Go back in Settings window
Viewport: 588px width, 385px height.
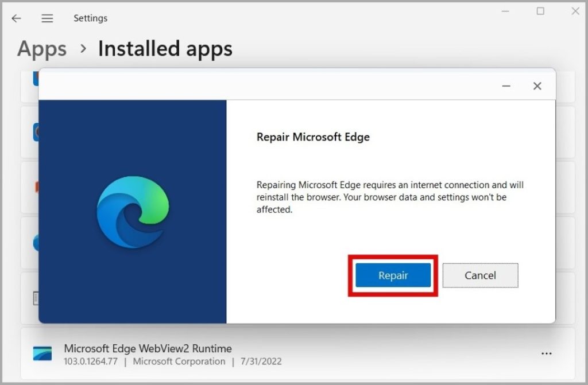[x=16, y=18]
